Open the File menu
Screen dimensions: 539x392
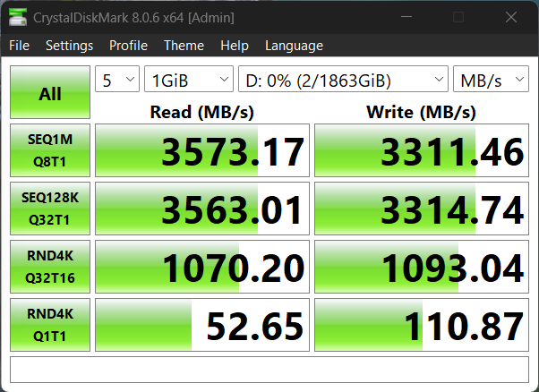19,46
